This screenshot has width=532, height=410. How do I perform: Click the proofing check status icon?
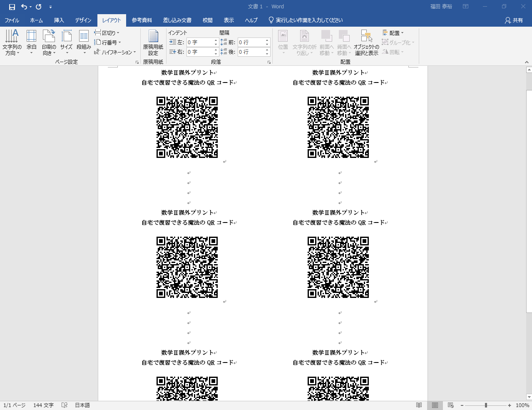point(65,405)
